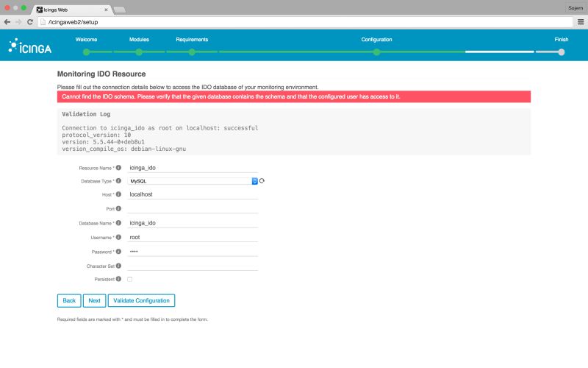Click the 'version_compile_os' log line
The height and width of the screenshot is (368, 588).
[x=123, y=149]
